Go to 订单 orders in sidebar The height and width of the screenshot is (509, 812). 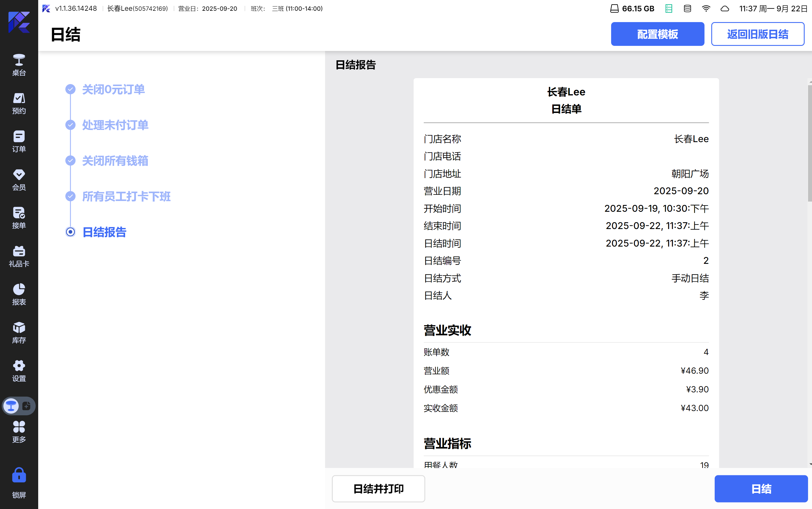(x=19, y=141)
